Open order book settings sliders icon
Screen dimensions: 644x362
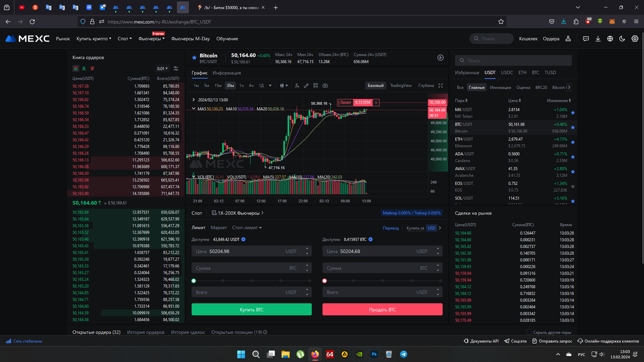point(176,68)
